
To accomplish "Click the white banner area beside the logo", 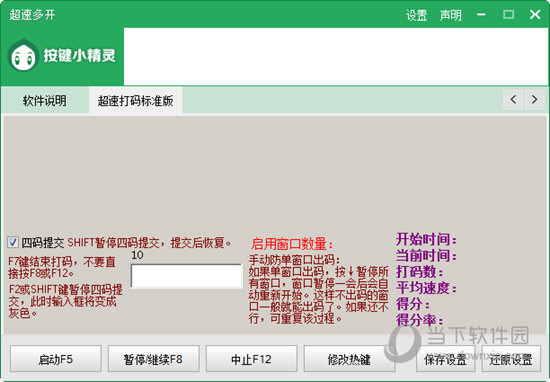I will (336, 56).
